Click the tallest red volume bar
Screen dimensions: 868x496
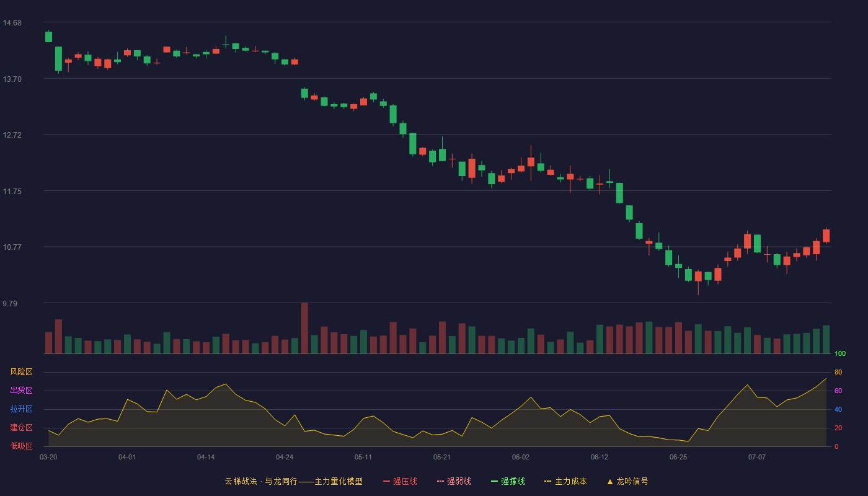pyautogui.click(x=304, y=328)
